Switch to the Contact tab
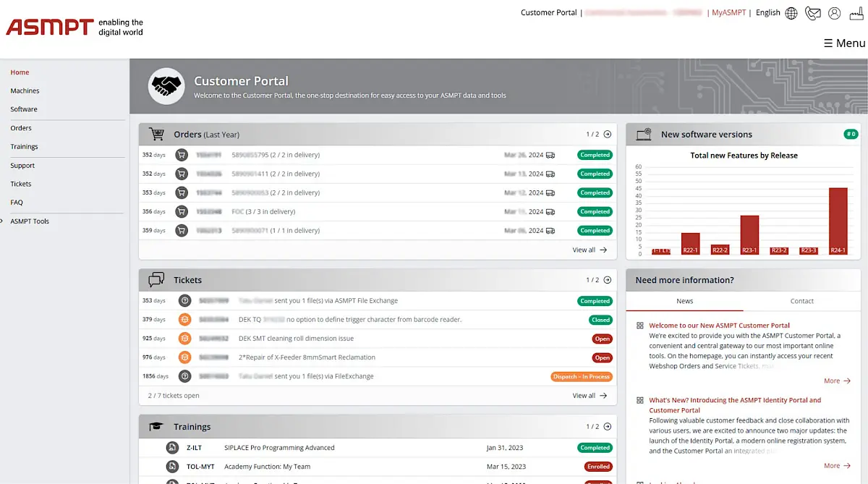 click(801, 301)
